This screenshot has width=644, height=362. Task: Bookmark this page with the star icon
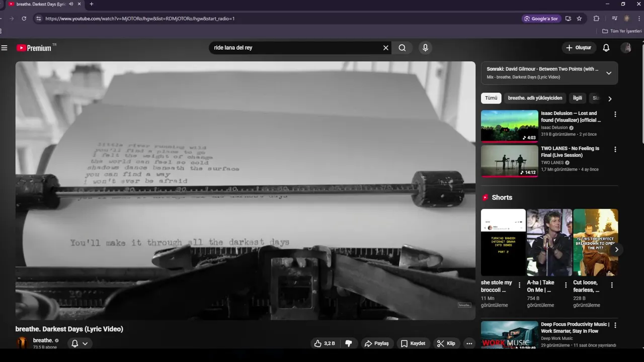point(579,19)
